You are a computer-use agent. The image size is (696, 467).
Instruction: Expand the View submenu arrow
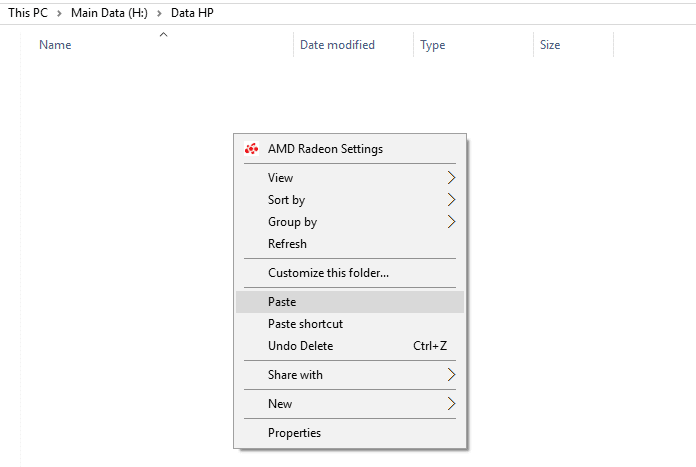(x=451, y=178)
